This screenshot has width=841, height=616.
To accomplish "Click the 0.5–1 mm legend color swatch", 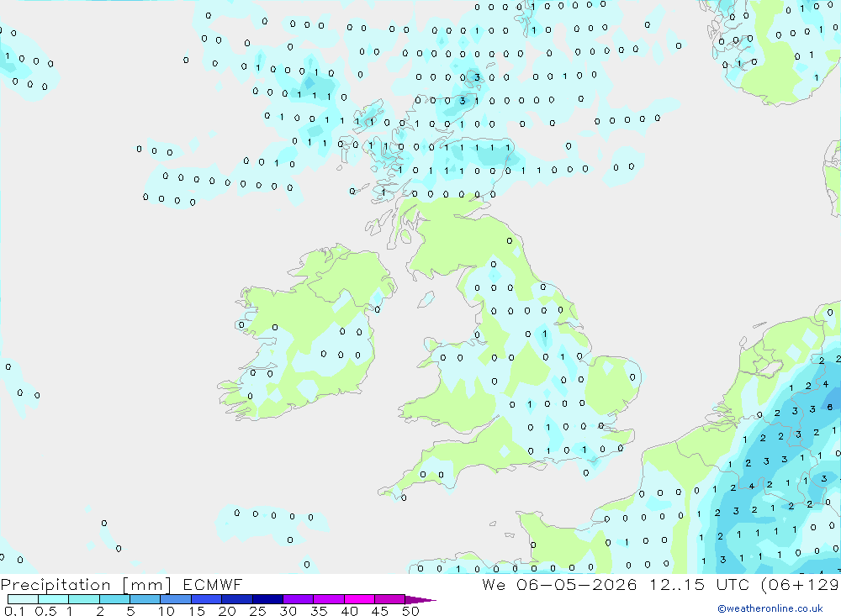I will pyautogui.click(x=54, y=599).
